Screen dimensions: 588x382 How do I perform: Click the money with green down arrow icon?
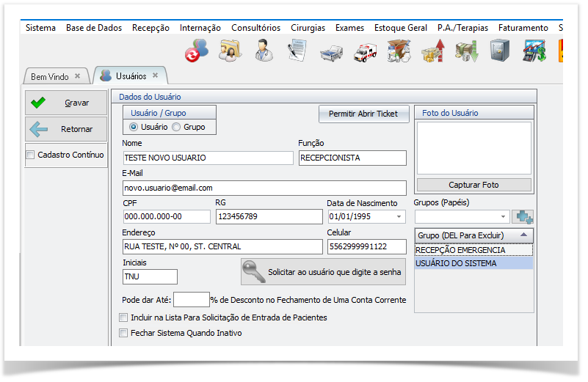point(466,51)
